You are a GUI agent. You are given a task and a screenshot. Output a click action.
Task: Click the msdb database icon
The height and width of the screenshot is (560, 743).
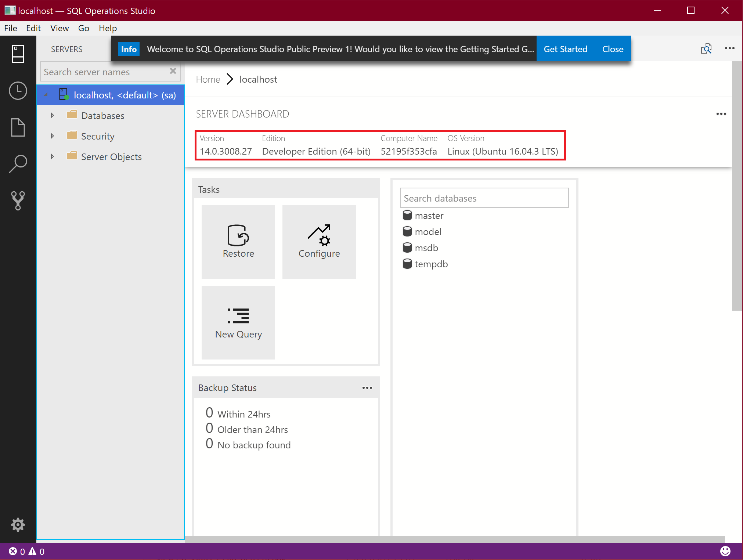[x=407, y=248]
